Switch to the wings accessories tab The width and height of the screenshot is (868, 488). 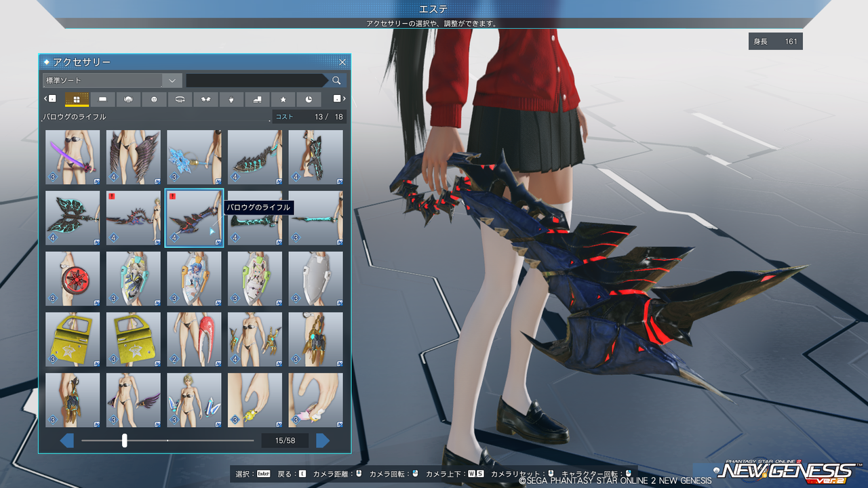205,100
